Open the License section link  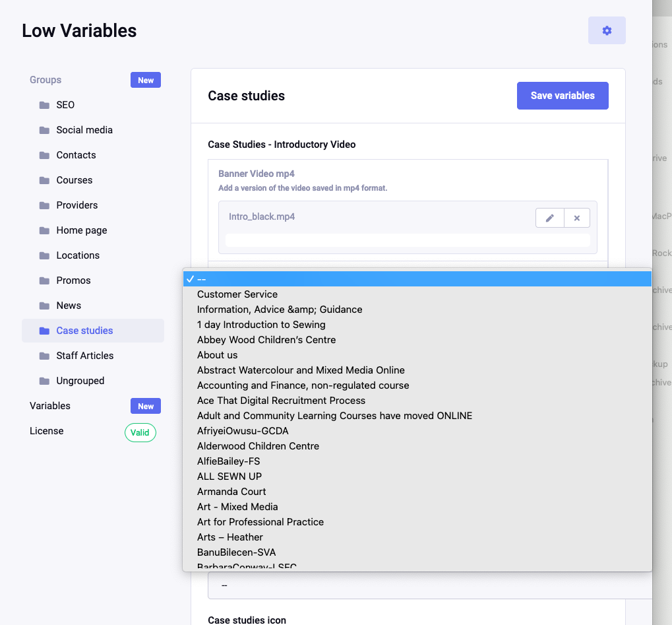[x=46, y=431]
